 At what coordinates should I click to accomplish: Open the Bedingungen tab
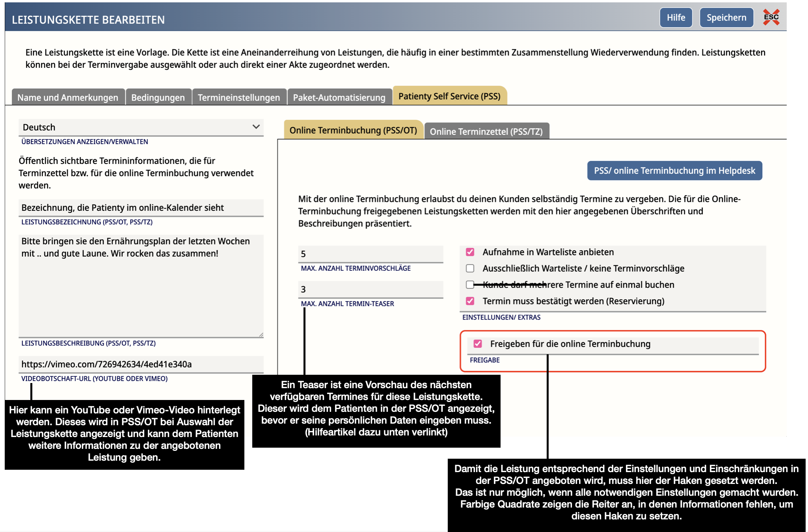click(158, 97)
